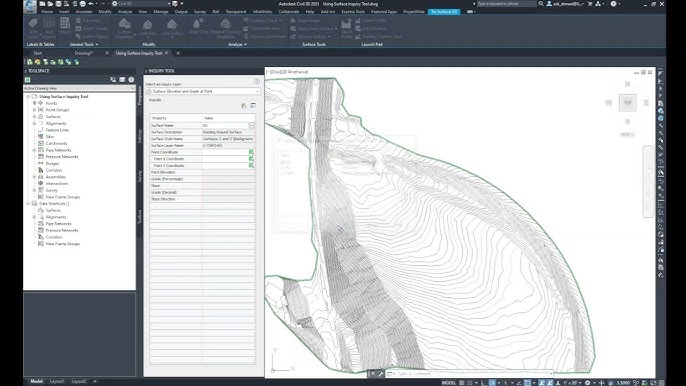Open the Annotate ribbon tab
The image size is (686, 386).
coord(84,12)
